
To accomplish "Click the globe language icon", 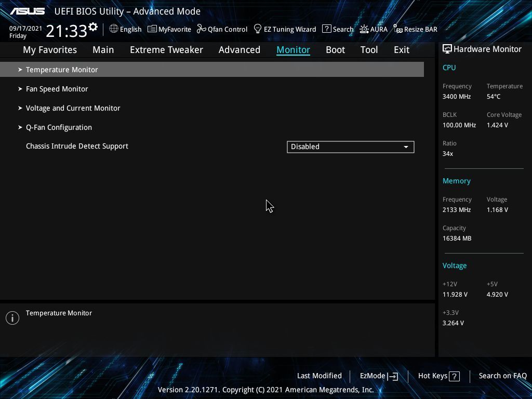I will click(x=114, y=29).
